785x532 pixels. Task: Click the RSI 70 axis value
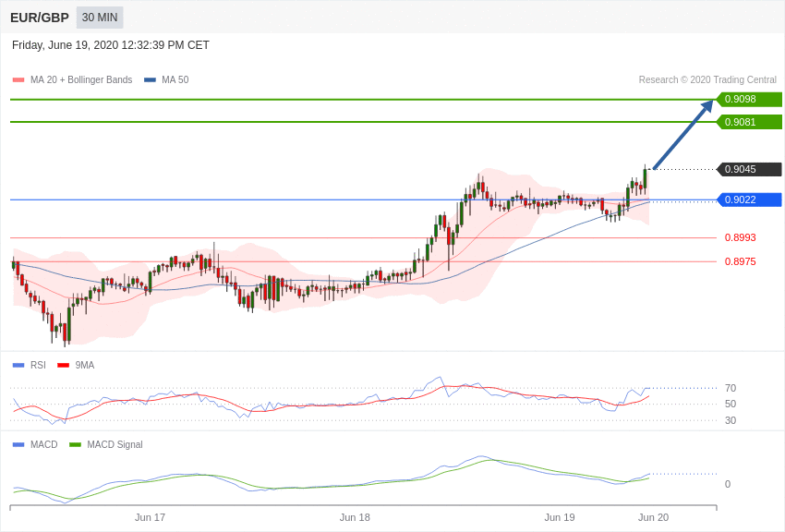pyautogui.click(x=731, y=388)
